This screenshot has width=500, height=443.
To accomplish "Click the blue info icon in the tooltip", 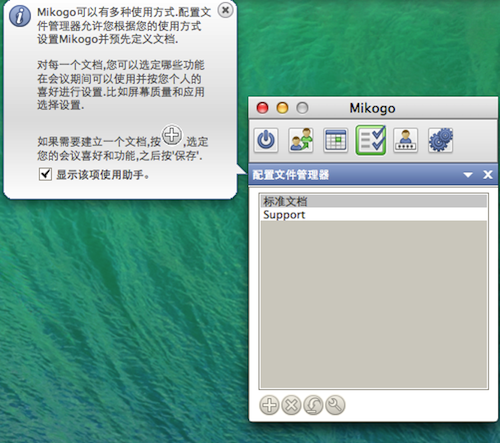I will 20,16.
